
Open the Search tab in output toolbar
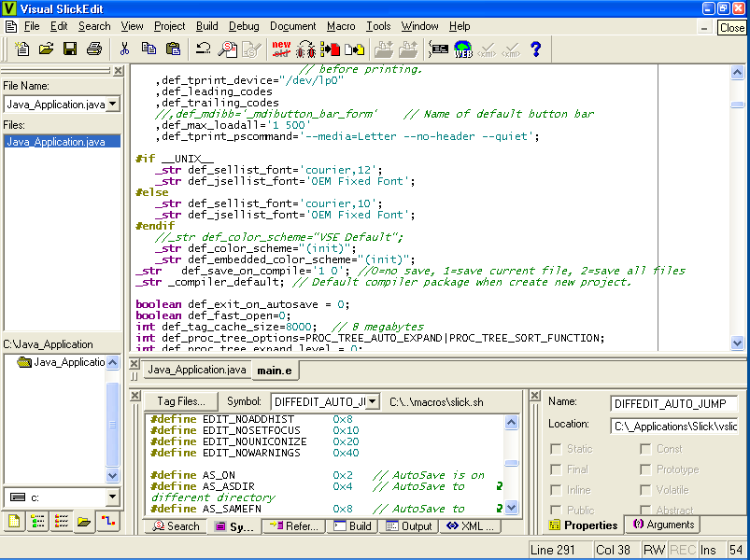(176, 526)
